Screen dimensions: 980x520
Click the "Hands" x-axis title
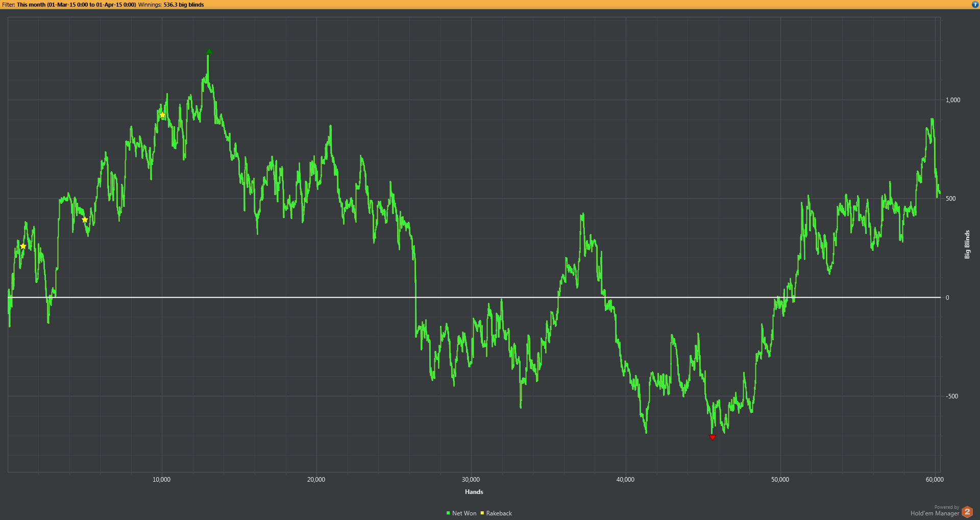[x=474, y=492]
